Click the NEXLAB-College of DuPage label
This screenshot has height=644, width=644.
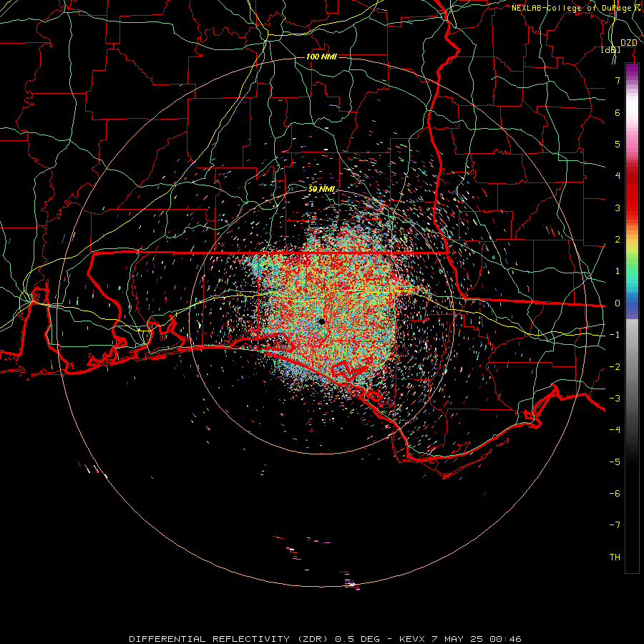(x=575, y=8)
